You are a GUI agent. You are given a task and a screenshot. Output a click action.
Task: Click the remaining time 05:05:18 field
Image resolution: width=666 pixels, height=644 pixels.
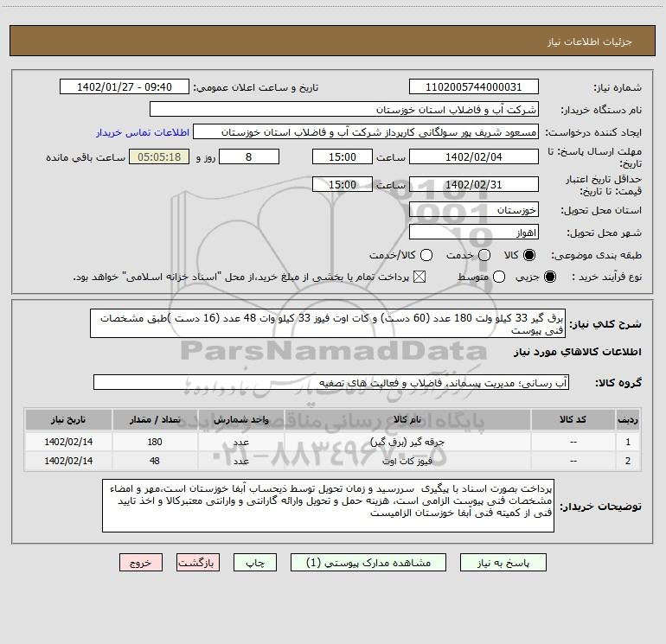pyautogui.click(x=159, y=156)
